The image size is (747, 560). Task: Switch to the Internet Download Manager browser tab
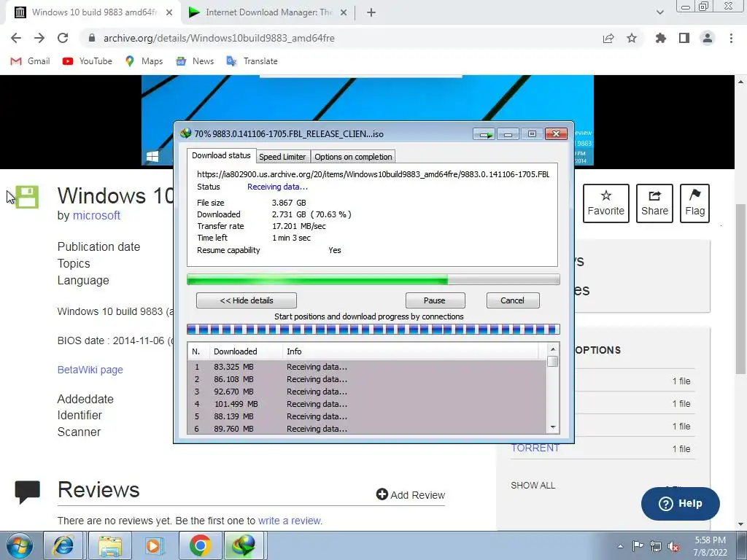coord(268,13)
